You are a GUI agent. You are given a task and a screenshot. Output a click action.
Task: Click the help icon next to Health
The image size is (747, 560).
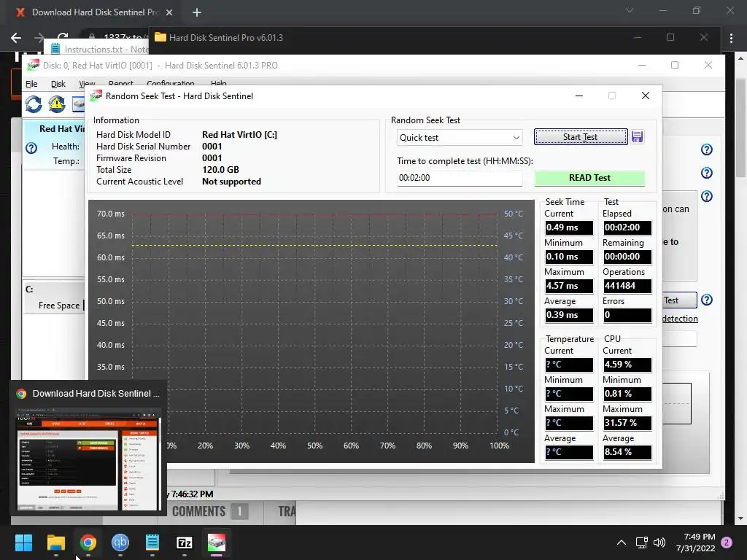(x=31, y=148)
